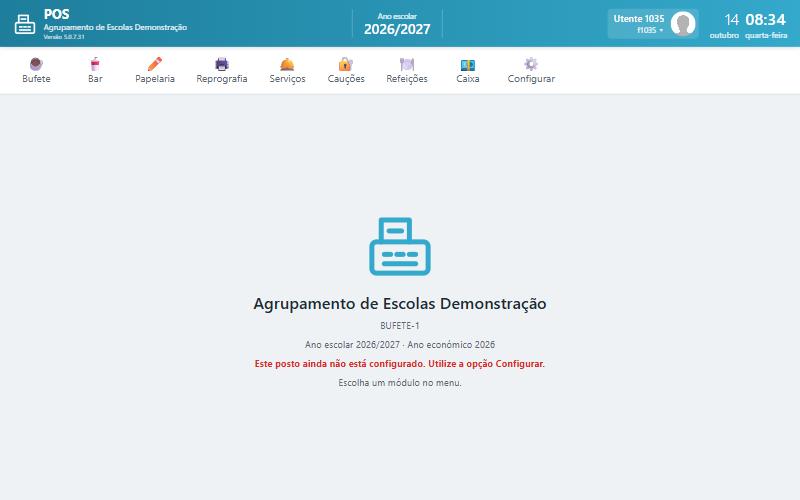Screen dimensions: 800x500
Task: Open the Caixa cash register icon
Action: pos(468,64)
